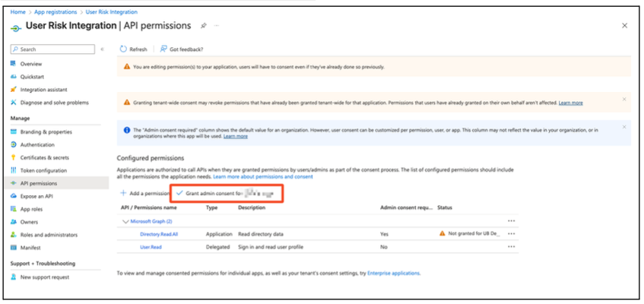Viewport: 644px width, 304px height.
Task: Open Got feedback? in the toolbar
Action: pyautogui.click(x=182, y=49)
